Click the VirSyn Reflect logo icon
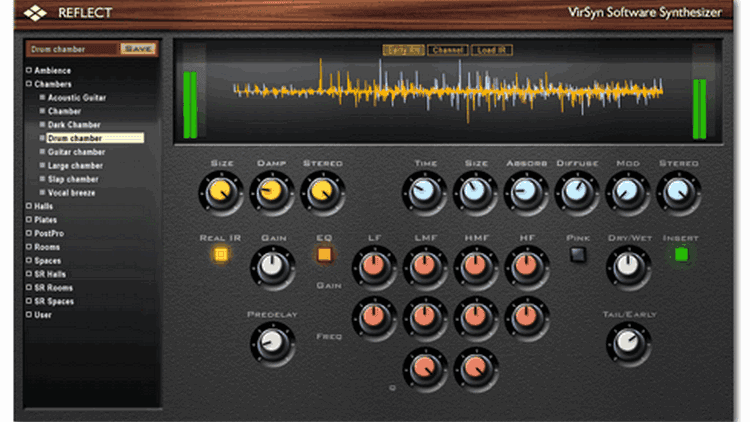 pyautogui.click(x=38, y=13)
